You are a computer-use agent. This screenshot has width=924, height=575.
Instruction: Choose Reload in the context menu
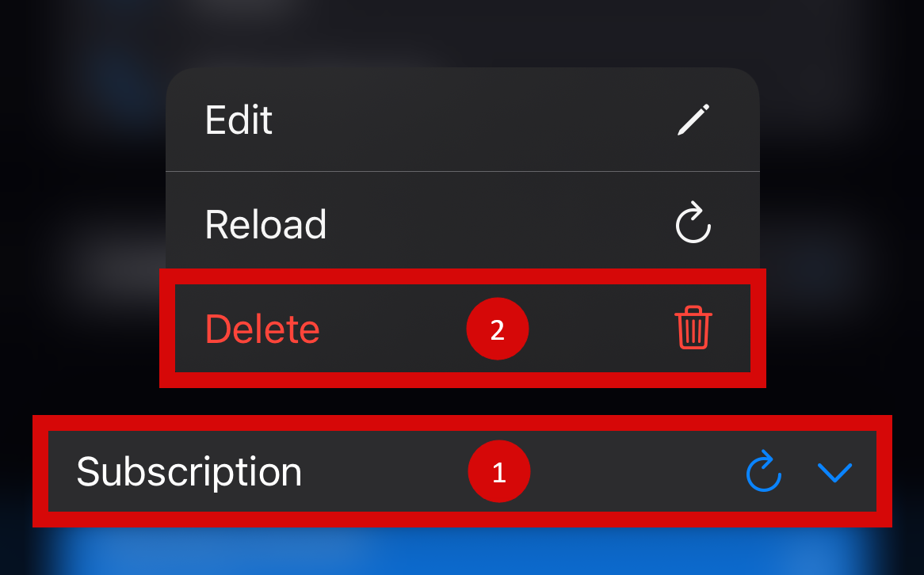tap(463, 223)
